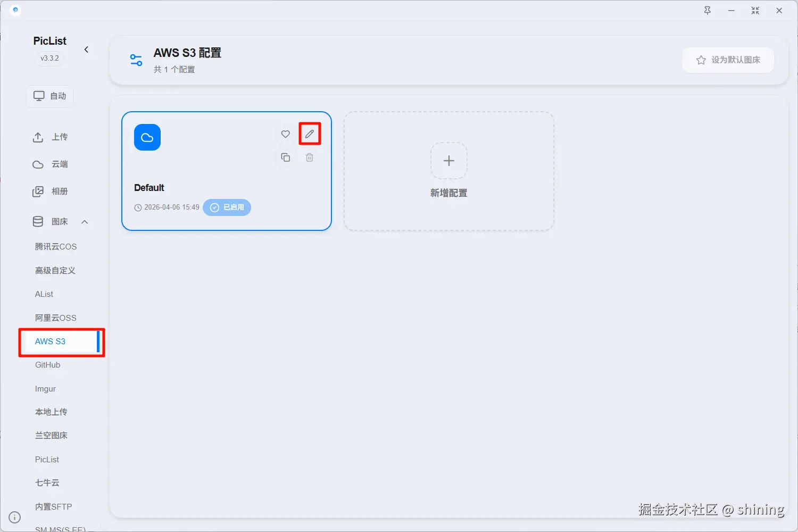Image resolution: width=798 pixels, height=532 pixels.
Task: Click the v3.3.2 version label
Action: pos(50,59)
